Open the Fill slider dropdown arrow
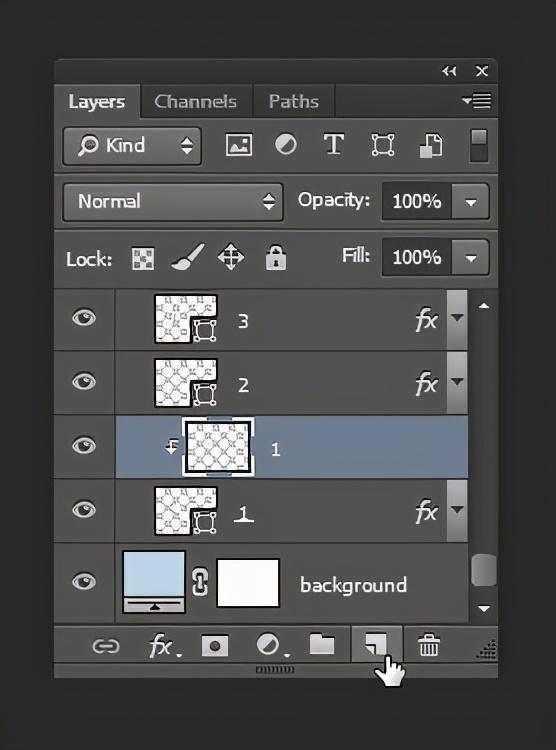This screenshot has height=750, width=556. [x=470, y=257]
